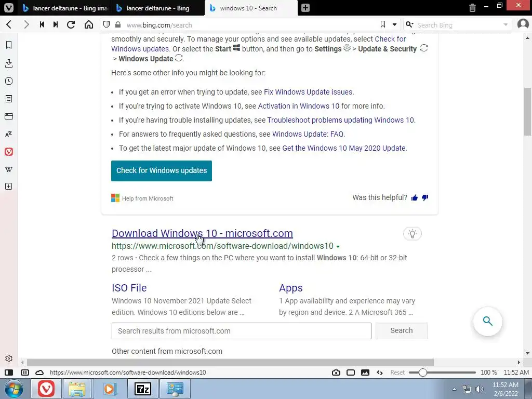The image size is (532, 399).
Task: Mark the answer unhelpful with thumbs down
Action: pos(425,198)
